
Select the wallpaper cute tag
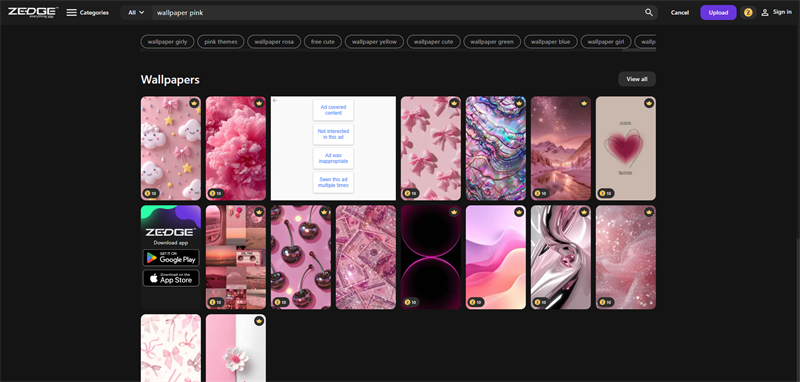434,42
